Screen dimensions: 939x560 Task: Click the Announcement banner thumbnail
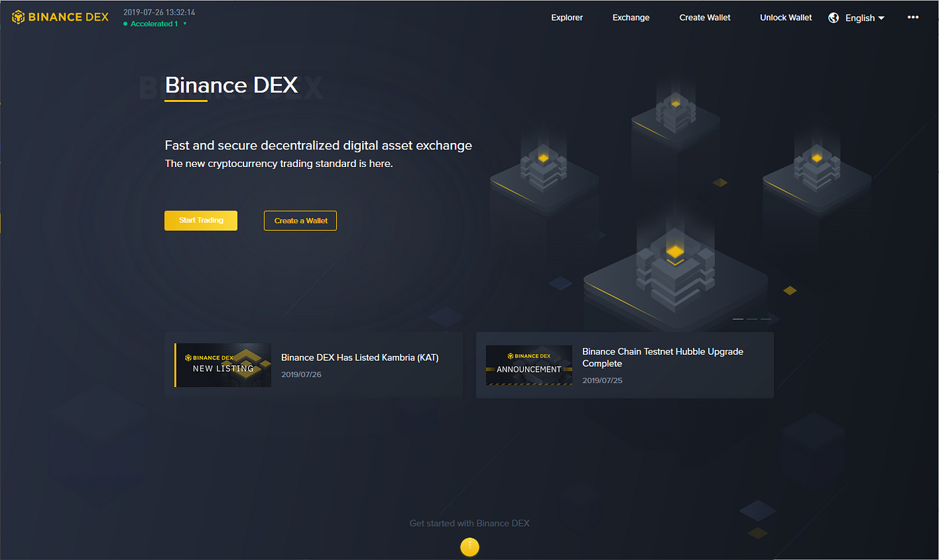(x=529, y=365)
